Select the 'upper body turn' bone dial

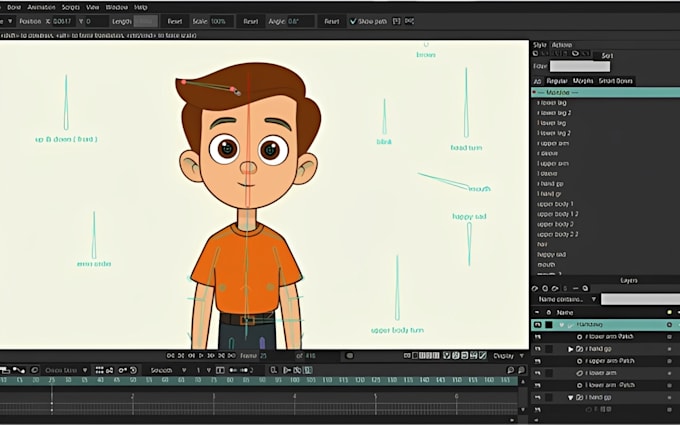(397, 288)
